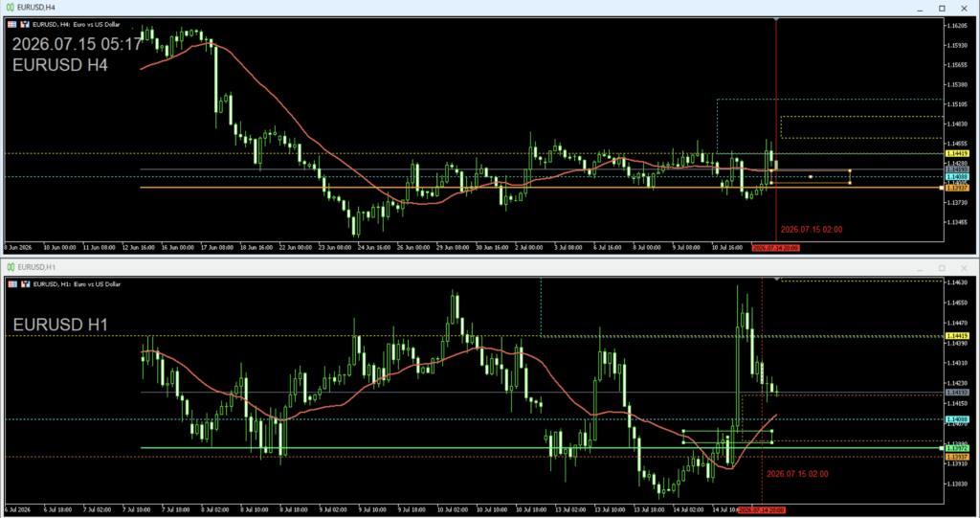980x518 pixels.
Task: Click the trade panel grid icon in H4 chart
Action: (11, 24)
